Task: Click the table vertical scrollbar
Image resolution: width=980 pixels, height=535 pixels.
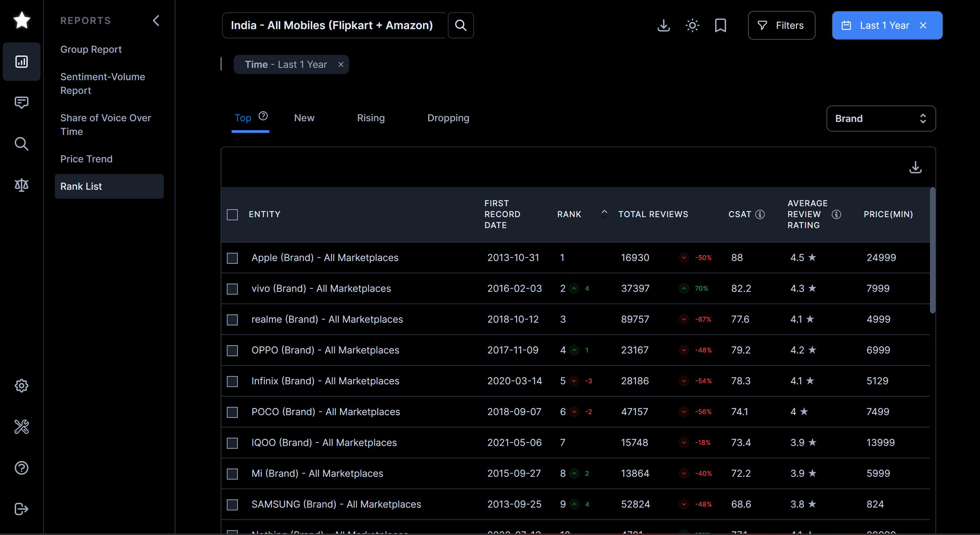Action: pyautogui.click(x=932, y=250)
